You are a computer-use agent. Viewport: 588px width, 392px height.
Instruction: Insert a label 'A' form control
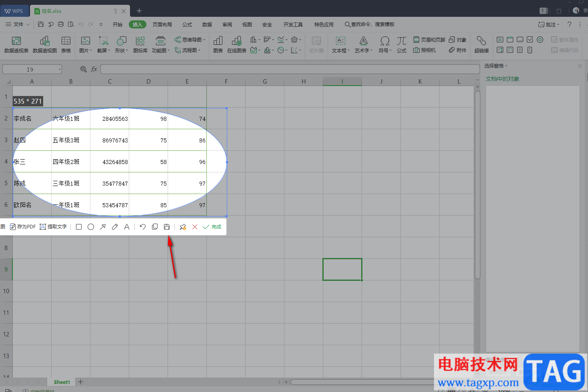pos(500,40)
